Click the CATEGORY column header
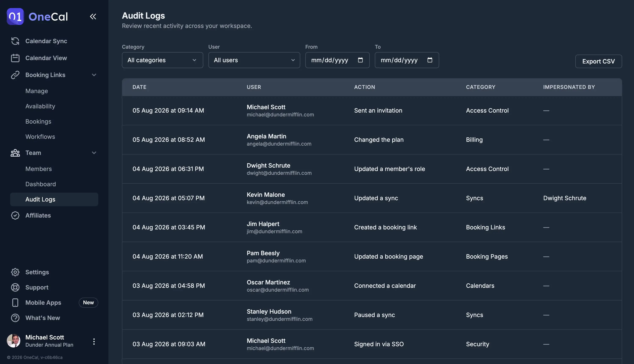Screen dimensions: 634x364 point(480,87)
